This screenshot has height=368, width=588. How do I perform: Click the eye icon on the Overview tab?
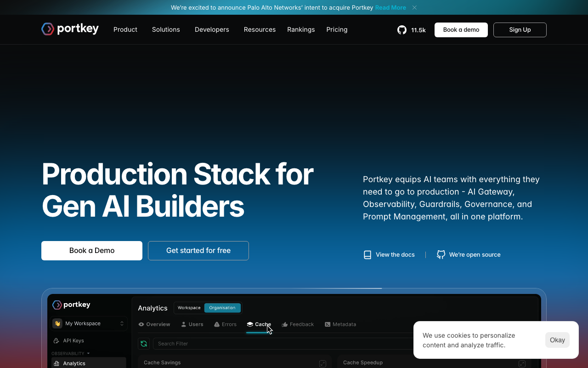click(x=141, y=324)
